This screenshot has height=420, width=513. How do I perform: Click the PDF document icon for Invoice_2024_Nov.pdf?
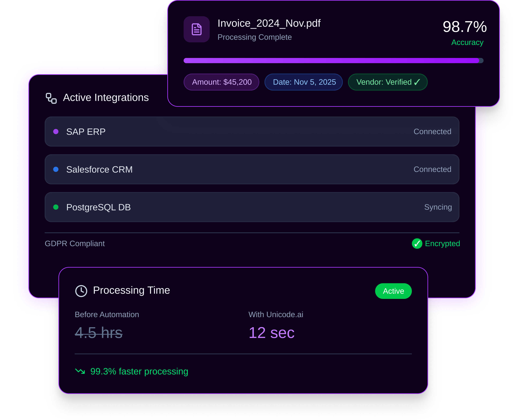tap(196, 29)
